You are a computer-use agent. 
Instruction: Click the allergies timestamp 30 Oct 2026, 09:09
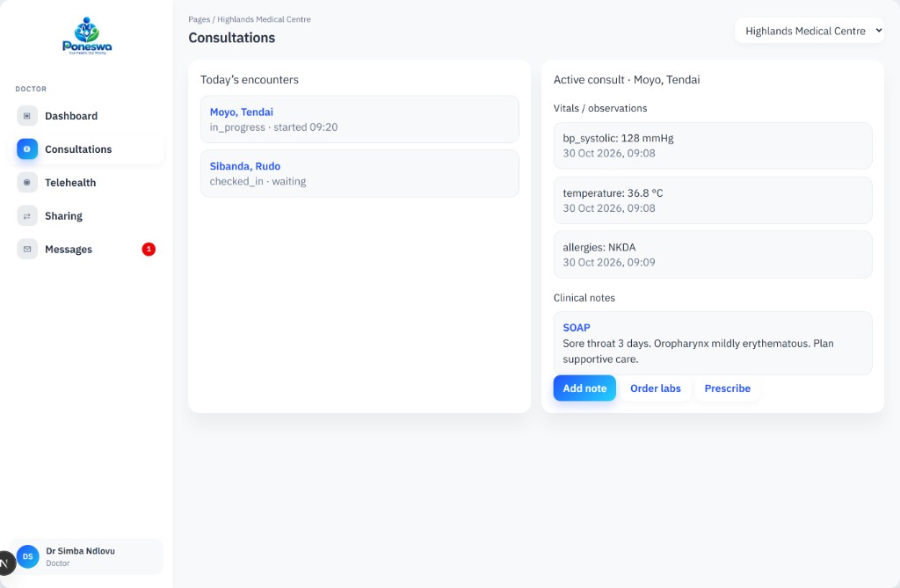pos(609,263)
